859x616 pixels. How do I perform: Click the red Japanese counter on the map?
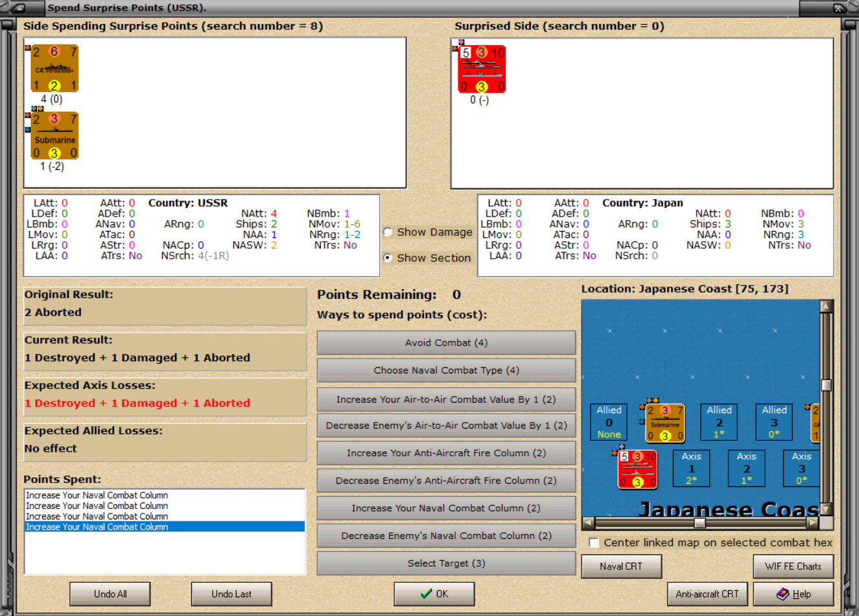pyautogui.click(x=637, y=469)
